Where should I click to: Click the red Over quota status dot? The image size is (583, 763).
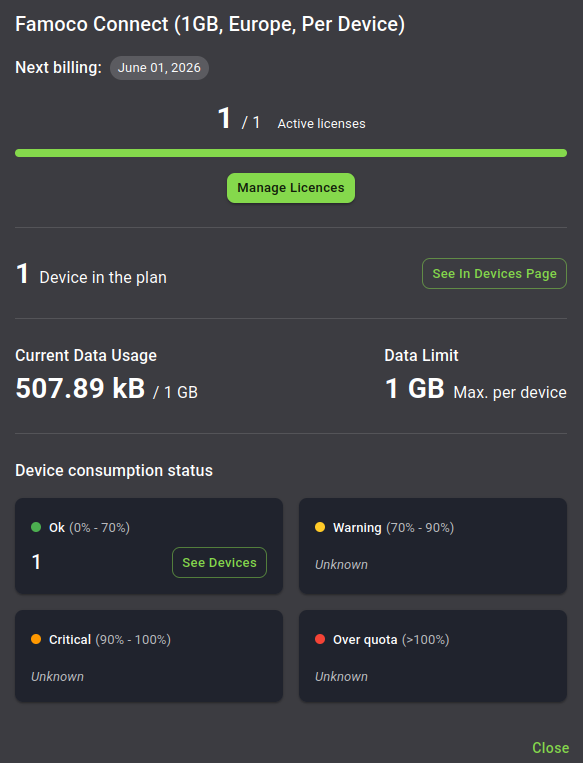pyautogui.click(x=320, y=639)
